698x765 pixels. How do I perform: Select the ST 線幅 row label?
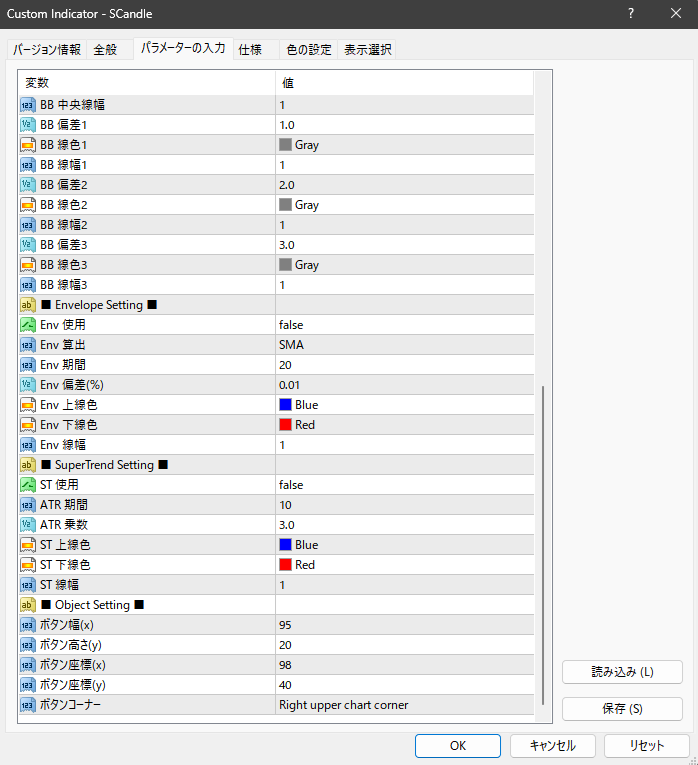[60, 585]
